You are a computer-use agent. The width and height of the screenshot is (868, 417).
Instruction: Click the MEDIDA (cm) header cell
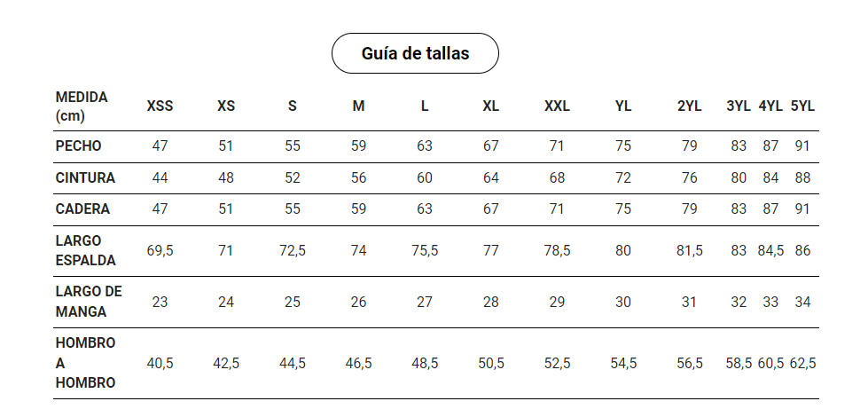coord(82,106)
